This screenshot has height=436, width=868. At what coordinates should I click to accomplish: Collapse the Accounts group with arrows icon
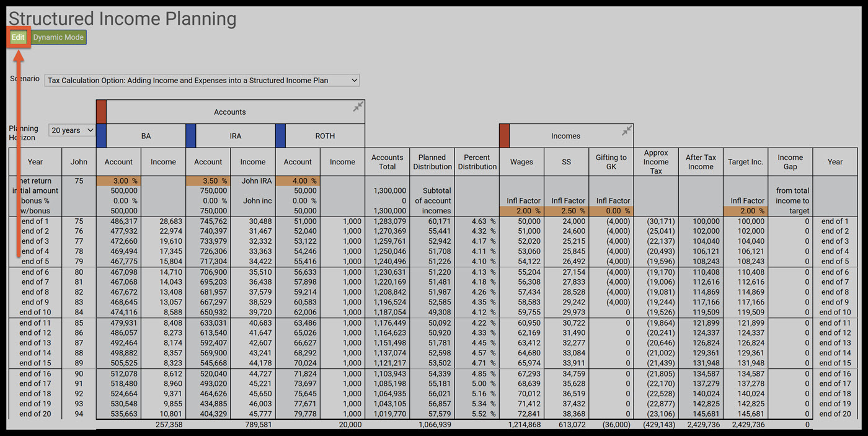click(358, 107)
